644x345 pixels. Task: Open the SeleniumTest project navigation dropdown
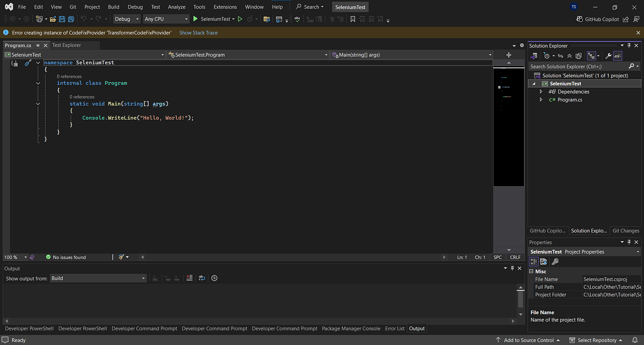pos(84,55)
